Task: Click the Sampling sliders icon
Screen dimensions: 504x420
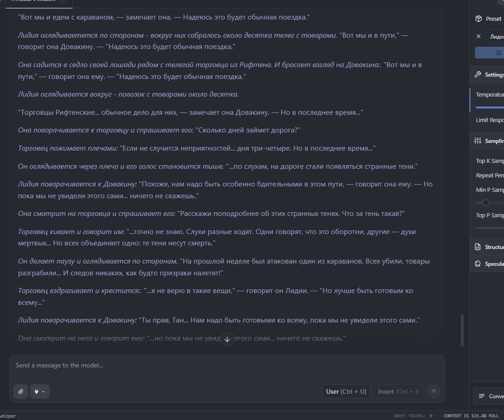Action: coord(478,141)
